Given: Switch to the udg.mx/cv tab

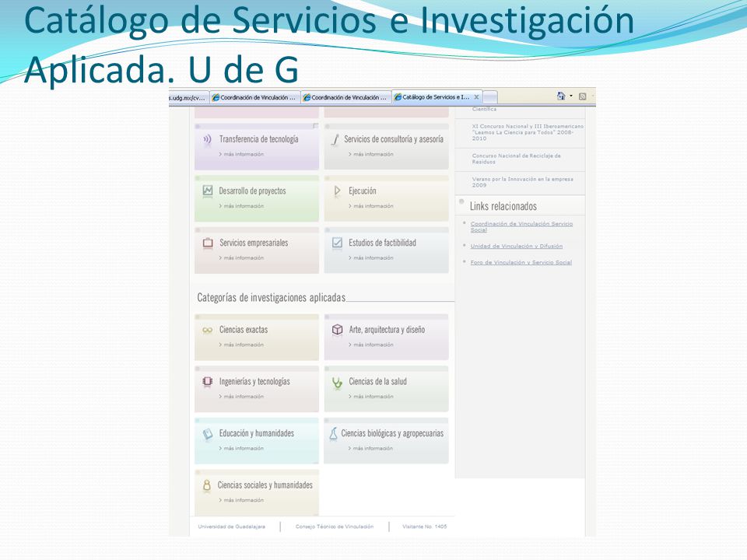Looking at the screenshot, I should [x=189, y=97].
